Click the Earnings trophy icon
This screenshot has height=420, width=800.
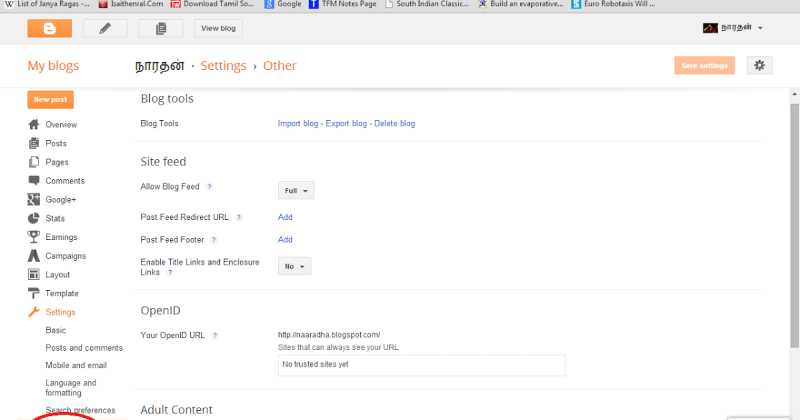coord(34,237)
